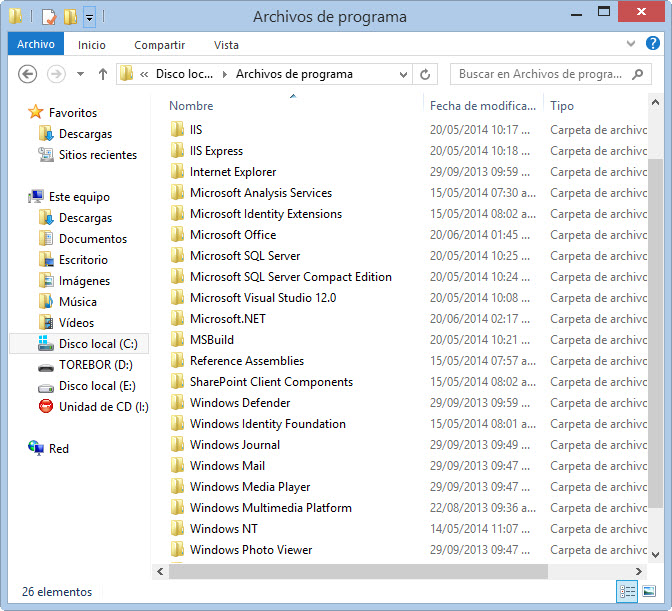Viewport: 672px width, 611px height.
Task: Sort by the Tipo column header
Action: [x=562, y=106]
